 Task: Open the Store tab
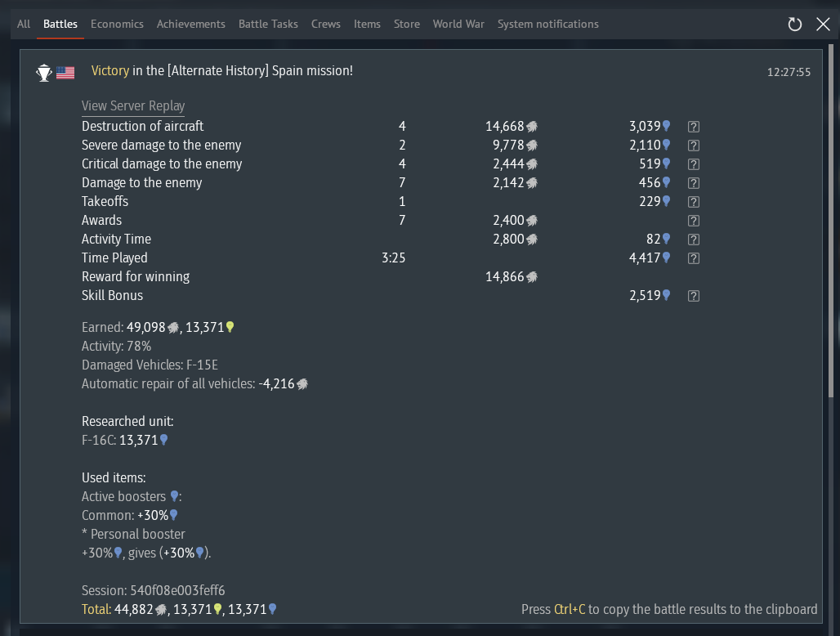coord(407,24)
